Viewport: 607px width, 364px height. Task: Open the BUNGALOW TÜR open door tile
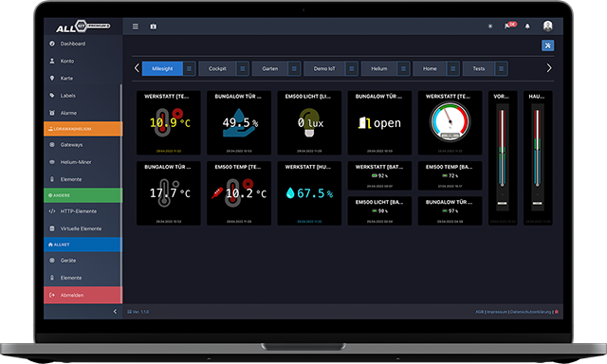click(379, 122)
